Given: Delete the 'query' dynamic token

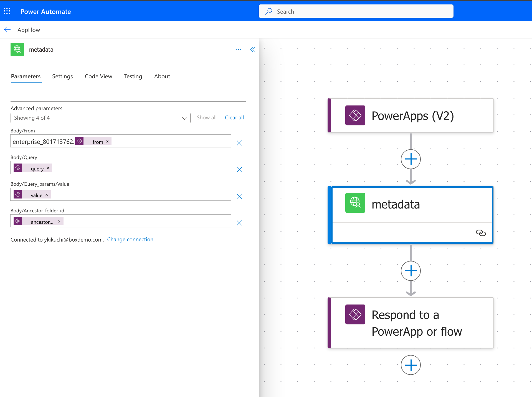Looking at the screenshot, I should click(48, 168).
